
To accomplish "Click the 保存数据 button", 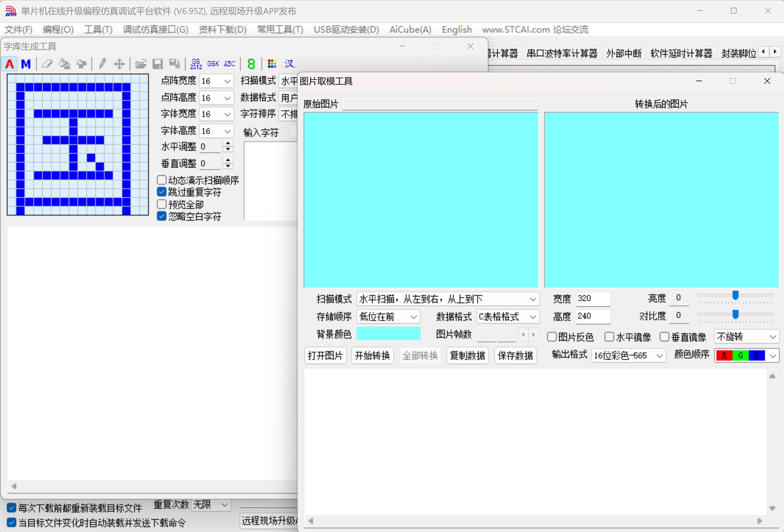I will coord(515,355).
